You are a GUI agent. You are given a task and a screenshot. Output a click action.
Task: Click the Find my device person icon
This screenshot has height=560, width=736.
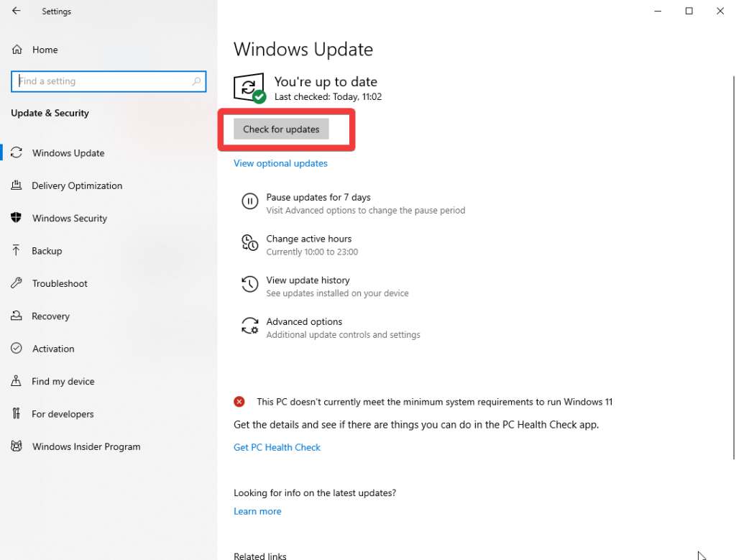click(16, 381)
